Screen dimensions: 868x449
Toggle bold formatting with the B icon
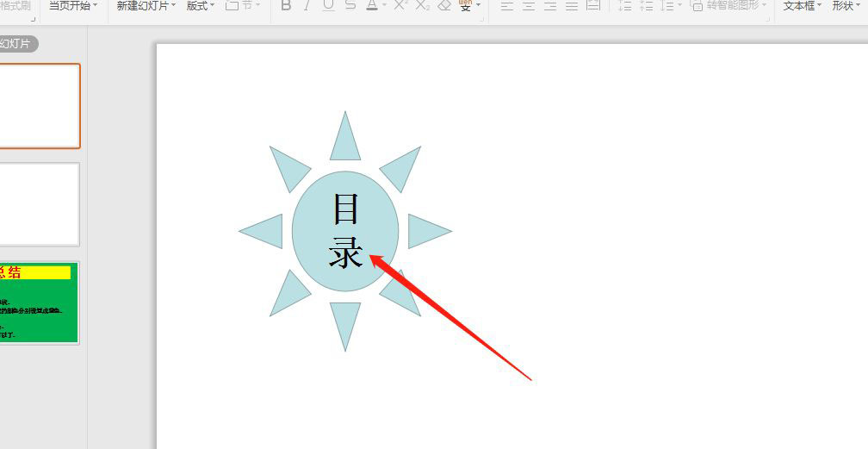pyautogui.click(x=286, y=5)
